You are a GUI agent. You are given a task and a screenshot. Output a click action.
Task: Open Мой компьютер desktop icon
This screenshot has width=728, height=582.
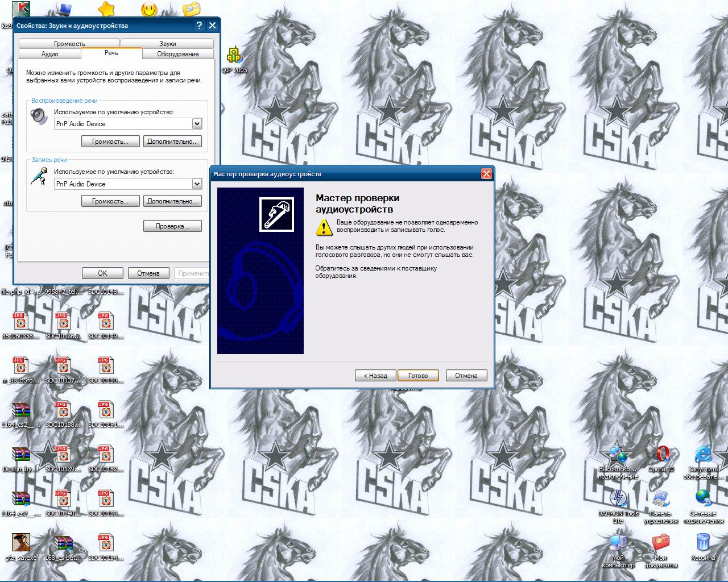[x=618, y=543]
